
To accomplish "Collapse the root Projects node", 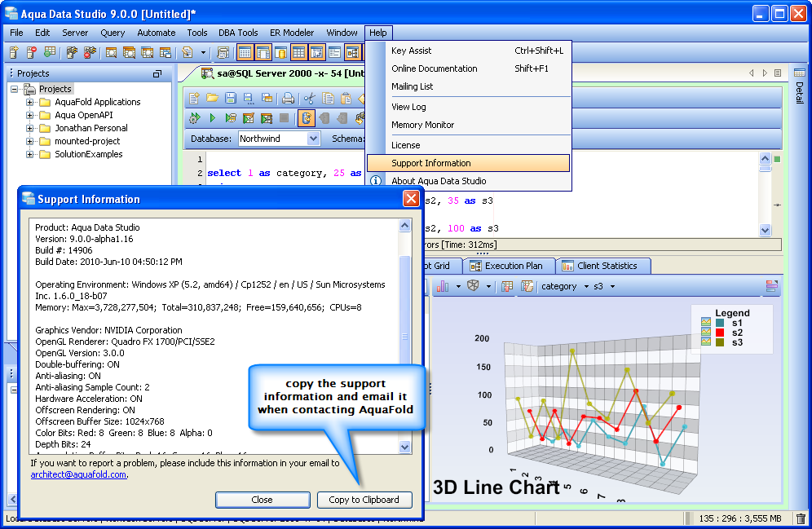I will [x=15, y=89].
